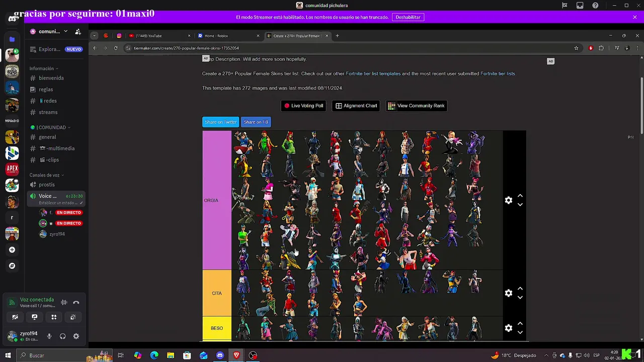Mute the Discord microphone
The width and height of the screenshot is (644, 362).
pos(49,336)
